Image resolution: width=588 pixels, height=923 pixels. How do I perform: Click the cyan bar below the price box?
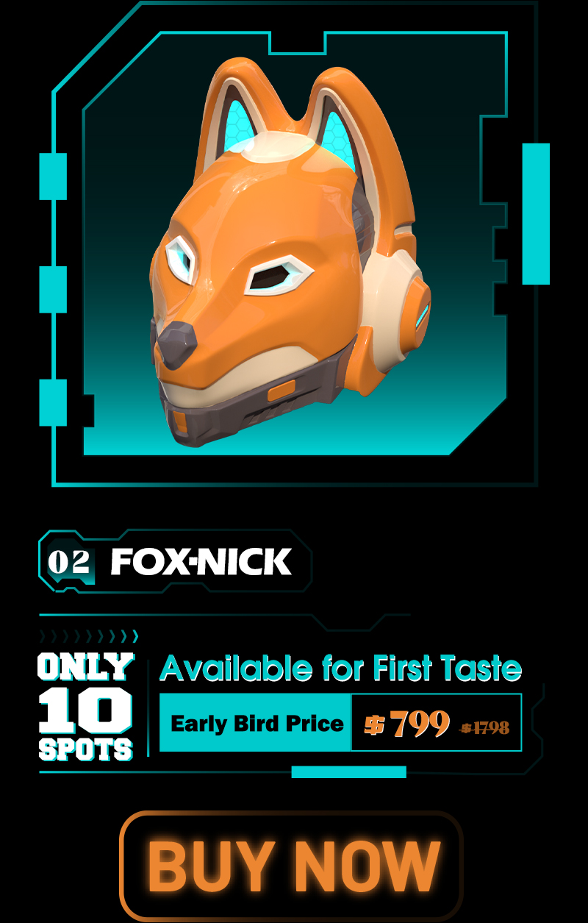pos(348,771)
